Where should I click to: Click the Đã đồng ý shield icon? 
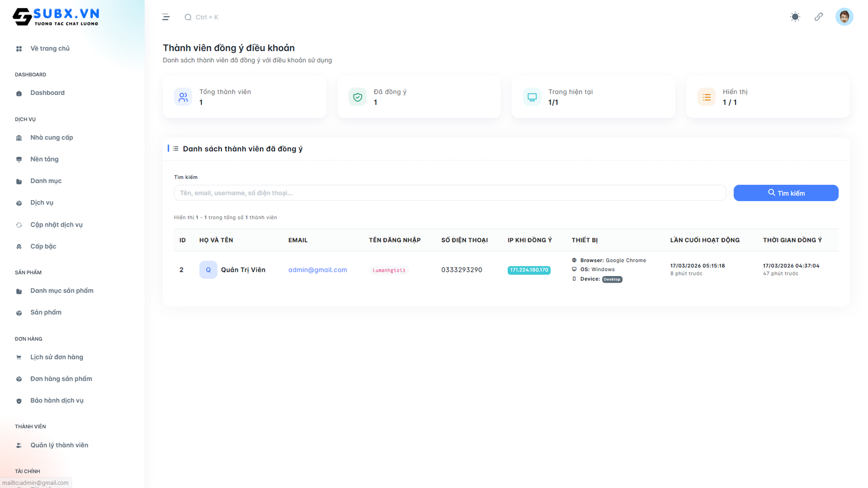click(358, 97)
